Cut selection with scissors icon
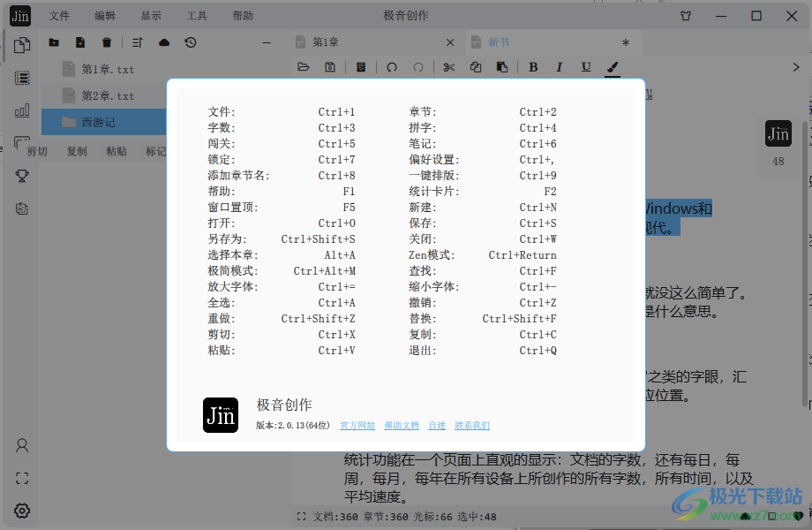 tap(449, 67)
